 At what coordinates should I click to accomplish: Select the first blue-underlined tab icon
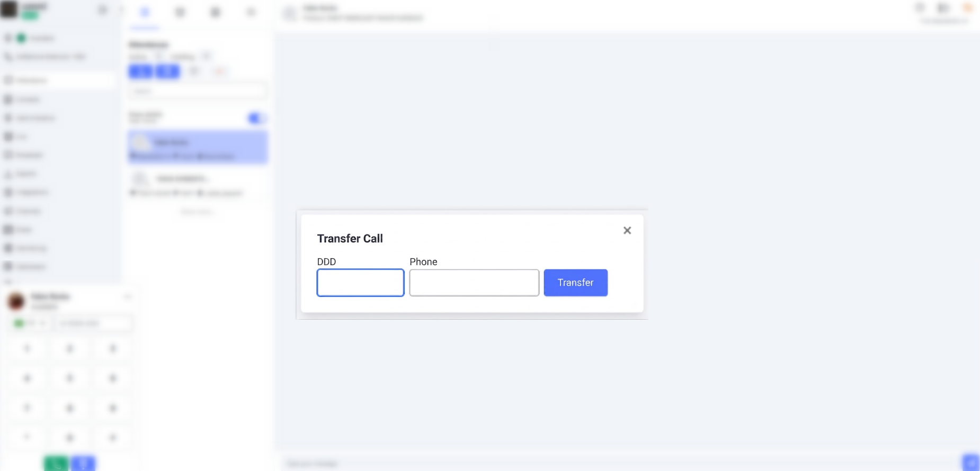coord(145,13)
